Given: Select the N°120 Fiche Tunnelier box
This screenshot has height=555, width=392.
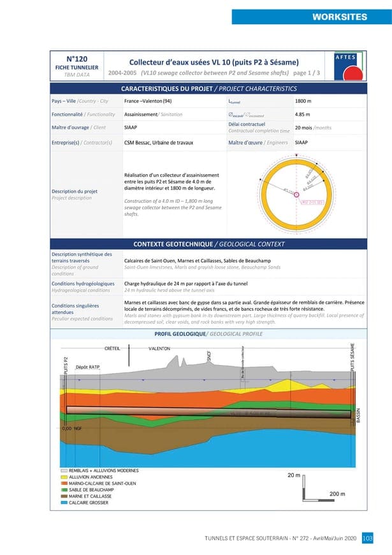Looking at the screenshot, I should 76,66.
